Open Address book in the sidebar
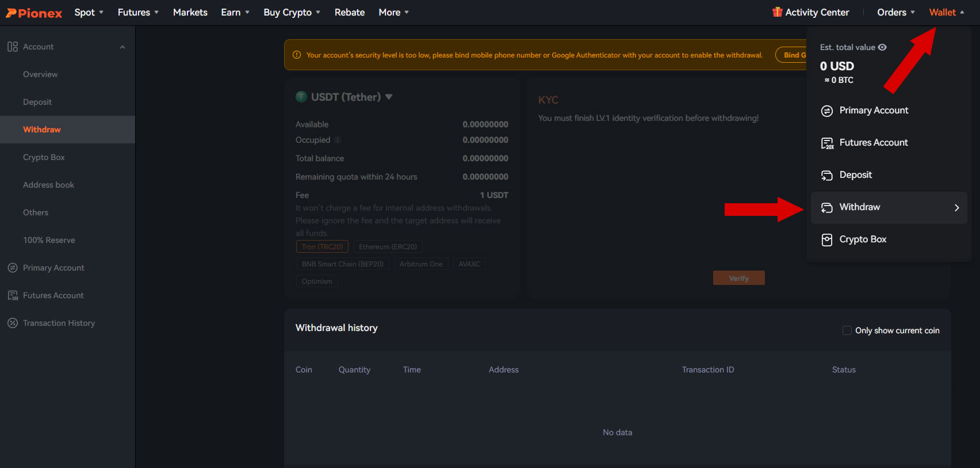 tap(49, 185)
